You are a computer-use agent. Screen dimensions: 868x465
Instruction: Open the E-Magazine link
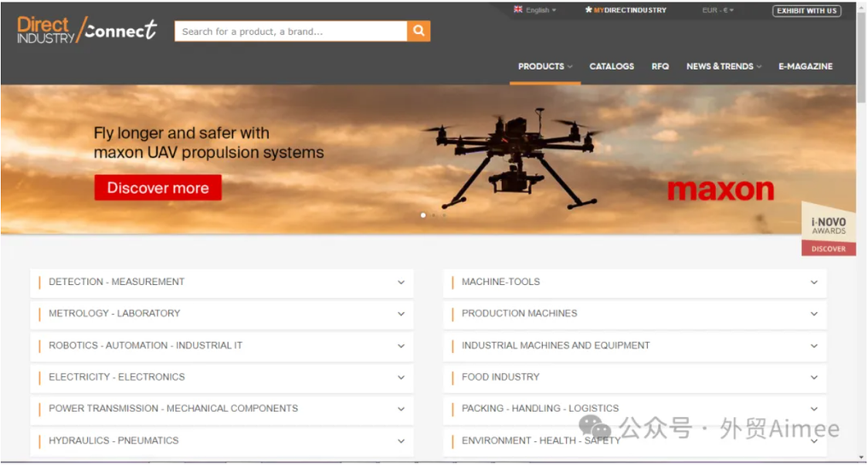[805, 67]
